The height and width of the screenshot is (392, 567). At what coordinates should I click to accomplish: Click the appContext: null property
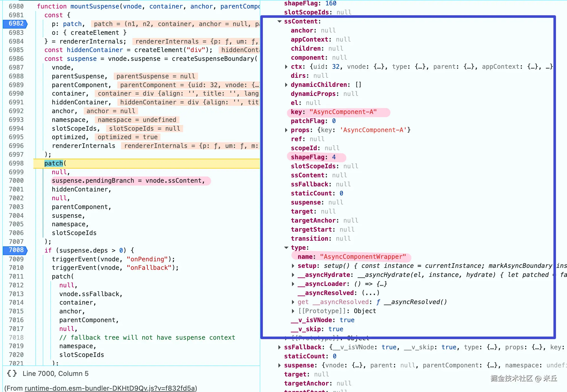321,40
